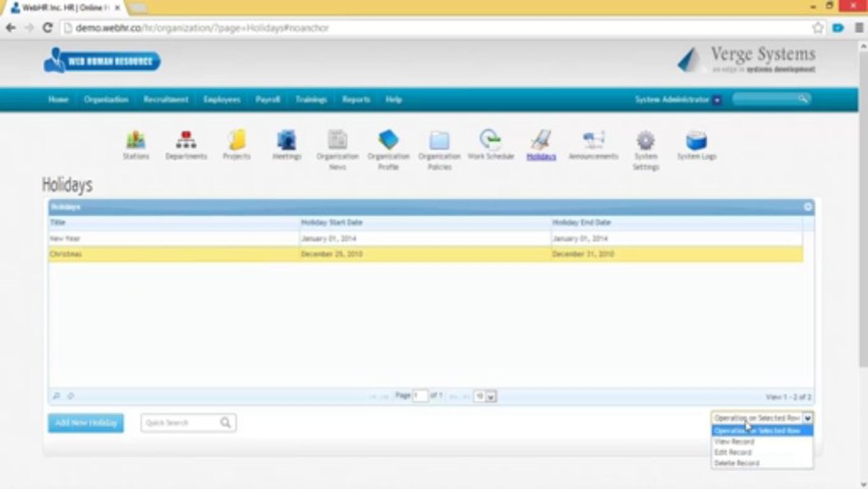This screenshot has height=489, width=868.
Task: Click the WebHR Inc. browser tab
Action: pyautogui.click(x=66, y=7)
